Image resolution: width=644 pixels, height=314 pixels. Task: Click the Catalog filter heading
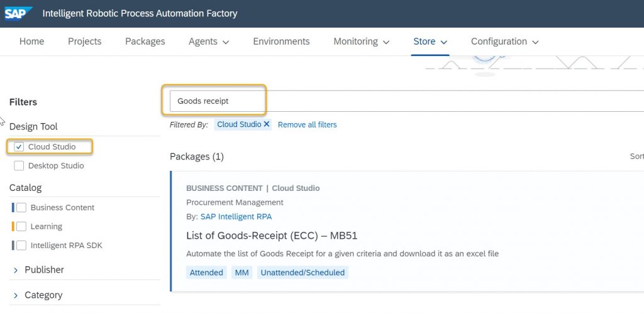click(x=25, y=188)
